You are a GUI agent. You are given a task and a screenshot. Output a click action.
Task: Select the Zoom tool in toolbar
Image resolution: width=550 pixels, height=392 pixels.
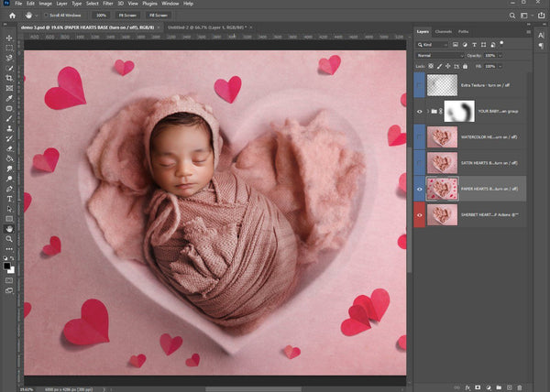[9, 238]
